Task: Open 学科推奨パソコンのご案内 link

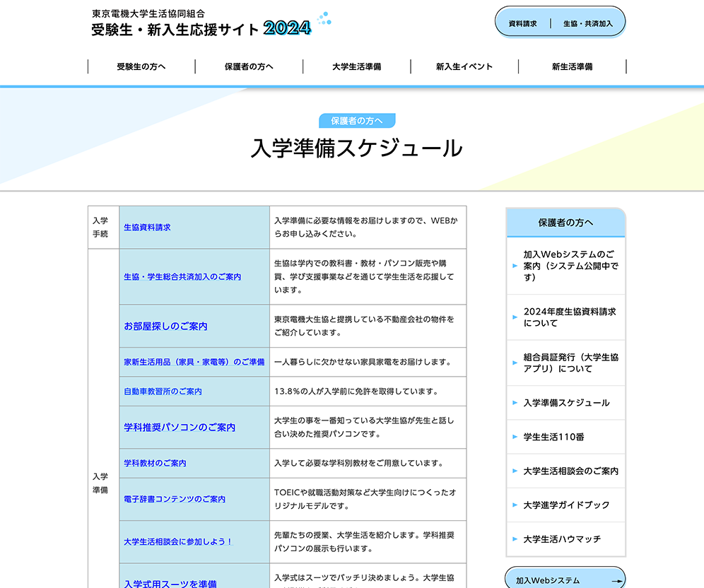Action: point(180,428)
